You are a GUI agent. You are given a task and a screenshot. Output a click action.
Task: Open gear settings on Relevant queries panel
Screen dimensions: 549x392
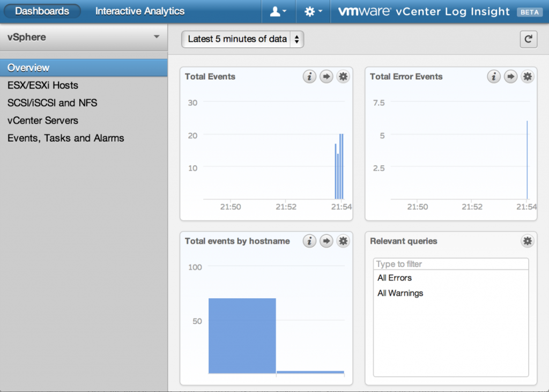point(528,241)
